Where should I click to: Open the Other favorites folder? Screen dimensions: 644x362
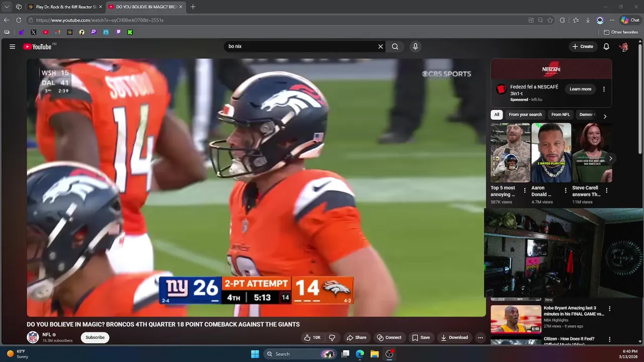pos(621,32)
